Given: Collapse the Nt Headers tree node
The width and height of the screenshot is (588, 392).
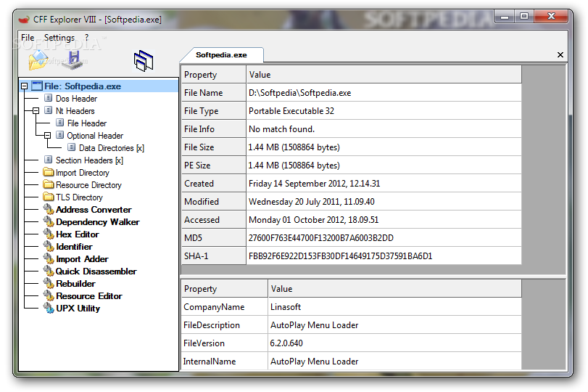Looking at the screenshot, I should pyautogui.click(x=36, y=111).
